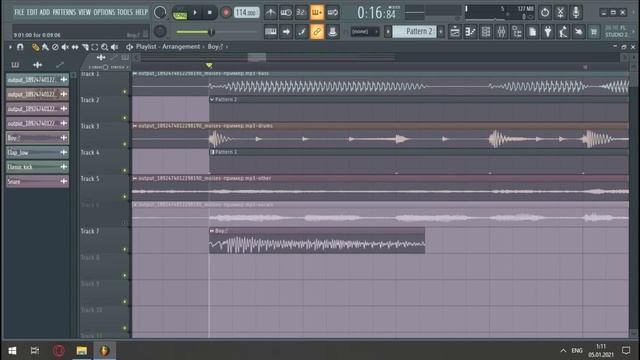Toggle the magnet snap icon in playlist toolbar
Viewport: 640px width, 360px height.
[x=20, y=47]
